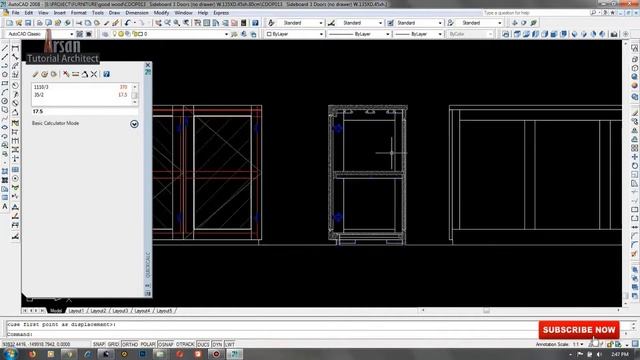Screen dimensions: 640x360
Task: Select the Line draw tool
Action: (x=5, y=48)
